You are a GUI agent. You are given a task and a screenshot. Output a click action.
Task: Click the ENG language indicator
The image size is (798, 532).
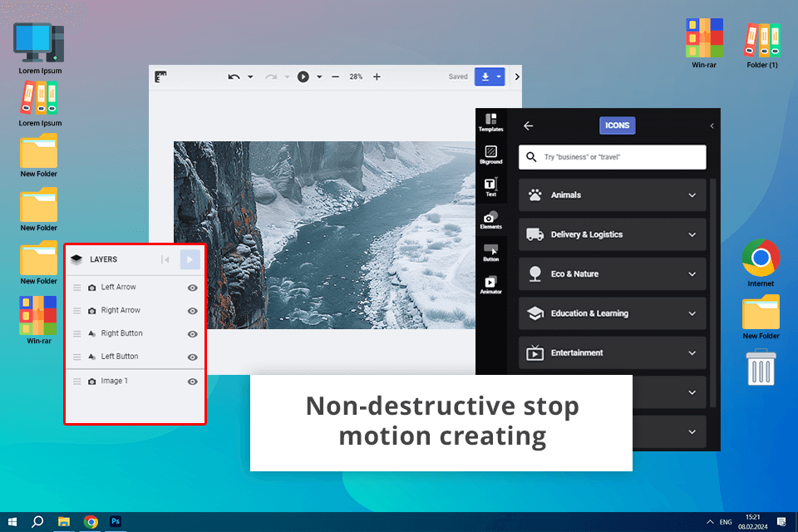726,522
